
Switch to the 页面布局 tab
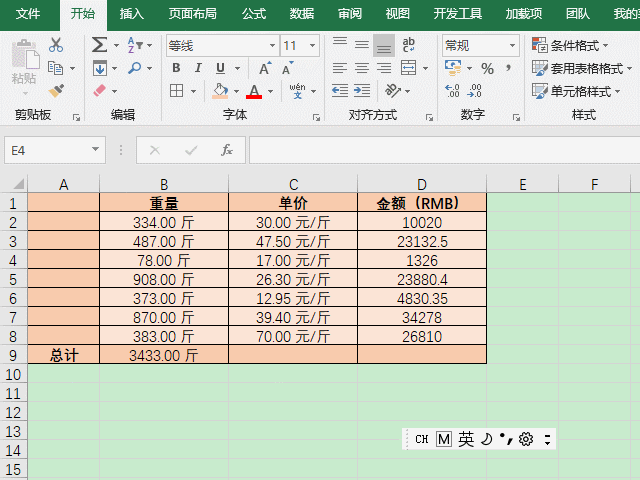[x=192, y=14]
